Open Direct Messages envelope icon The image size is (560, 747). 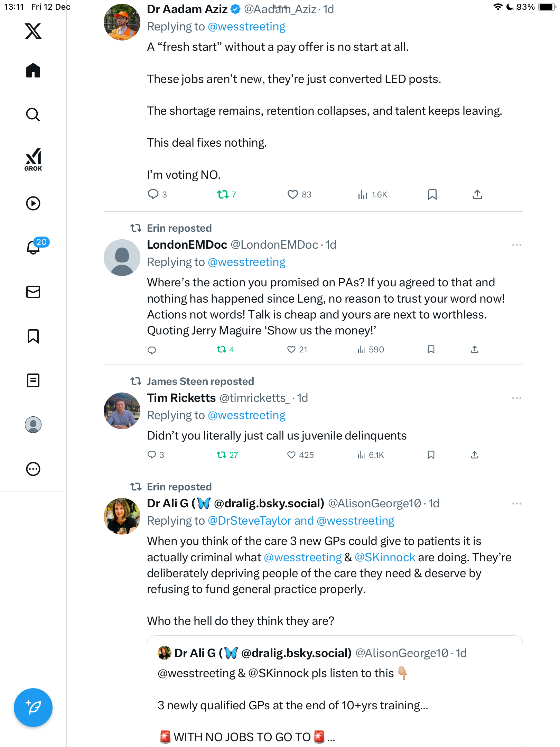tap(33, 292)
